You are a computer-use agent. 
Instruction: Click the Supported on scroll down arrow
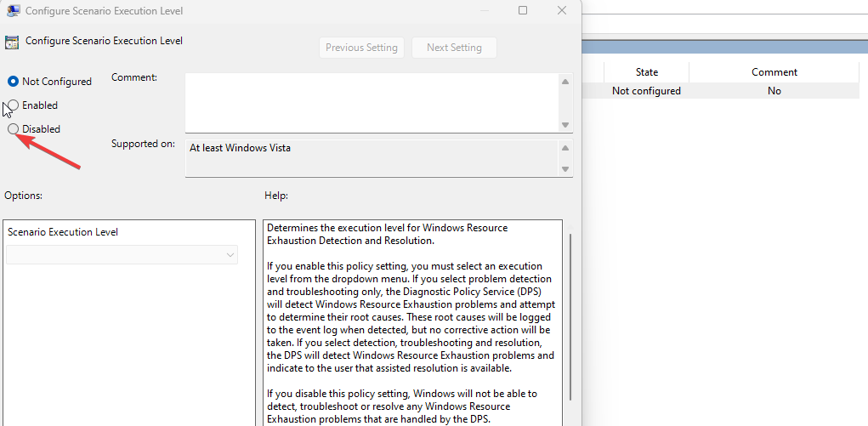pos(565,169)
